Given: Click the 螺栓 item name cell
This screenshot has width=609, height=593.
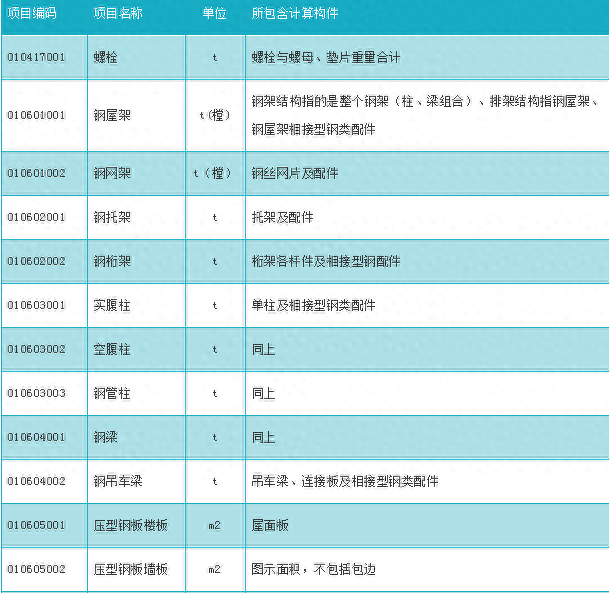Looking at the screenshot, I should click(x=106, y=58).
